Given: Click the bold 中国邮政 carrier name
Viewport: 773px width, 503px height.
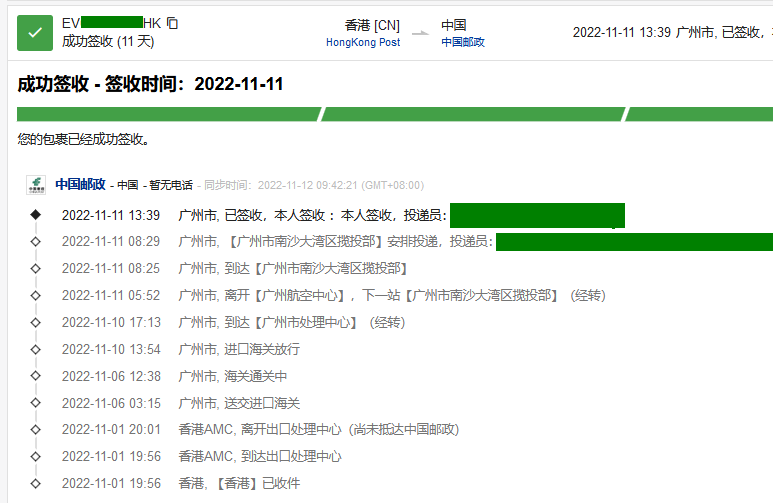Looking at the screenshot, I should click(80, 184).
